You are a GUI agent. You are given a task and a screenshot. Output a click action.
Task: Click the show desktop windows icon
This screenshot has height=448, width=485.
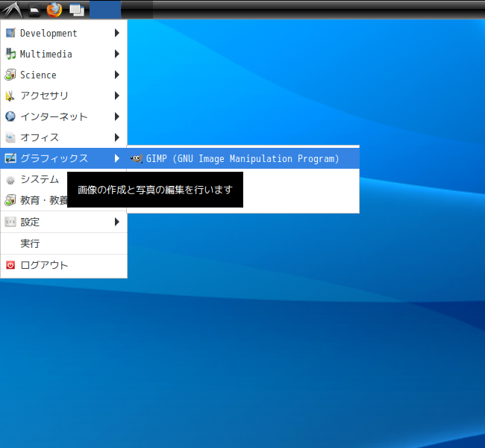[77, 10]
